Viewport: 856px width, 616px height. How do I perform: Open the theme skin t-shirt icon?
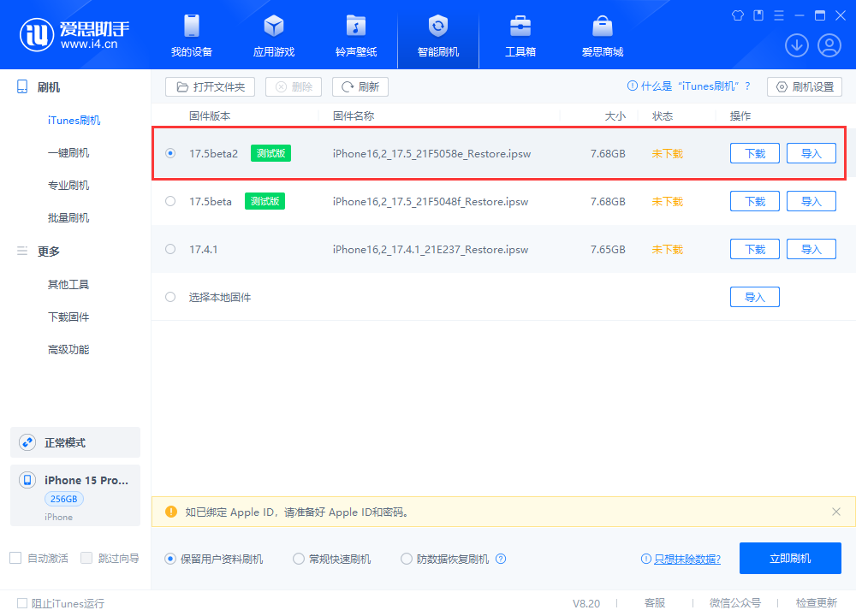(x=737, y=15)
